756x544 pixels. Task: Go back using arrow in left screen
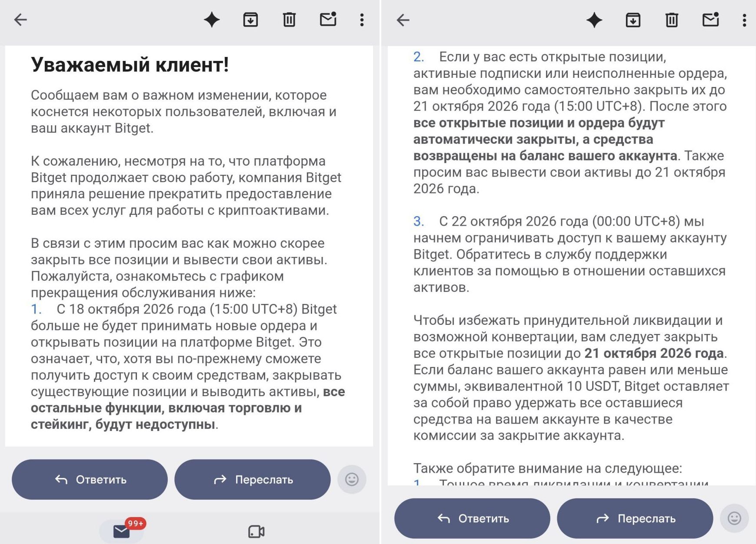(x=20, y=20)
